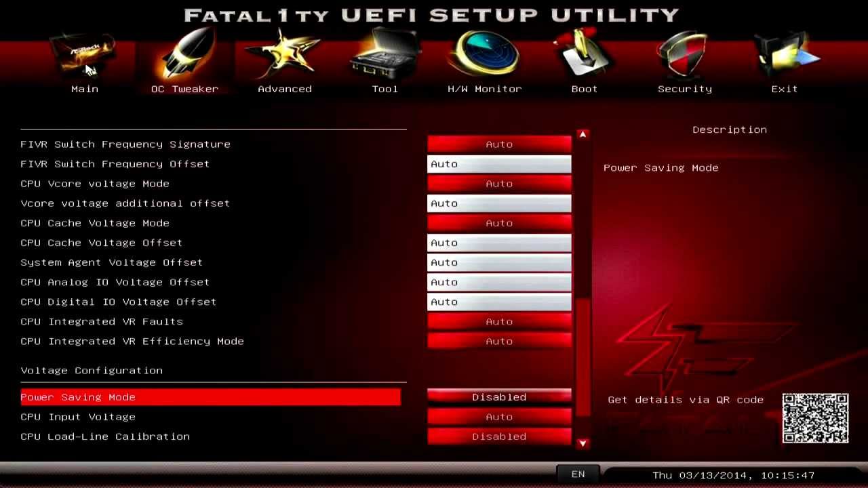Image resolution: width=868 pixels, height=488 pixels.
Task: Open FIVR Switch Frequency Signature Auto dropdown
Action: coord(499,144)
